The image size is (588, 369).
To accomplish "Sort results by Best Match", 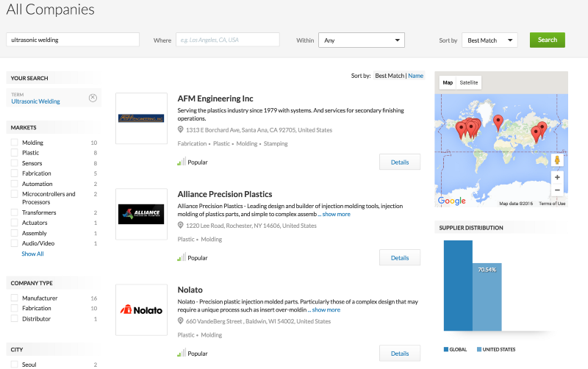I will point(390,76).
